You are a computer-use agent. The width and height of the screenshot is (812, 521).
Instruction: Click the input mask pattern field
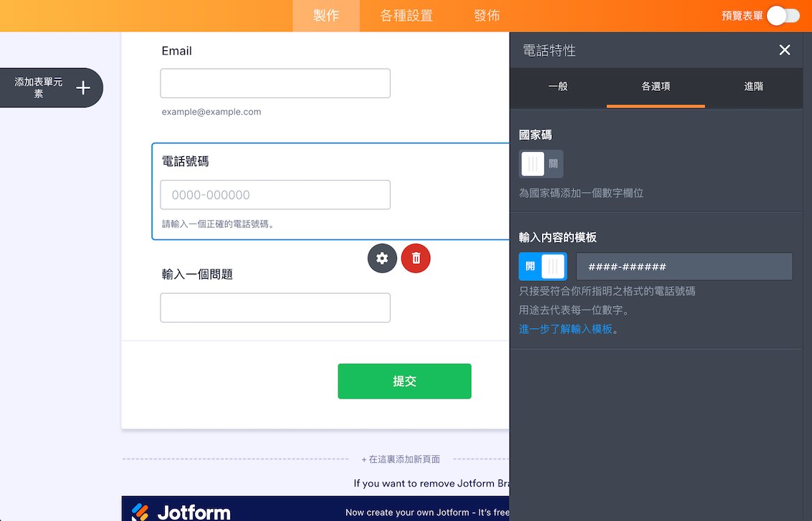pyautogui.click(x=684, y=266)
